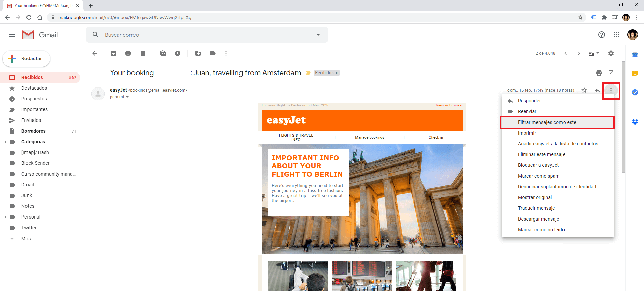Open Google Tasks side panel icon
Image resolution: width=644 pixels, height=291 pixels.
pyautogui.click(x=635, y=92)
